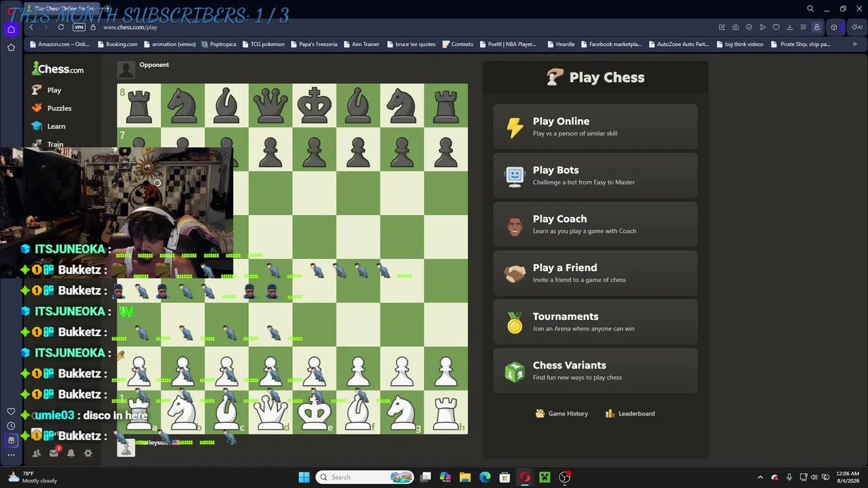Open the weather widget showing 78°F
The height and width of the screenshot is (488, 868).
click(x=33, y=477)
